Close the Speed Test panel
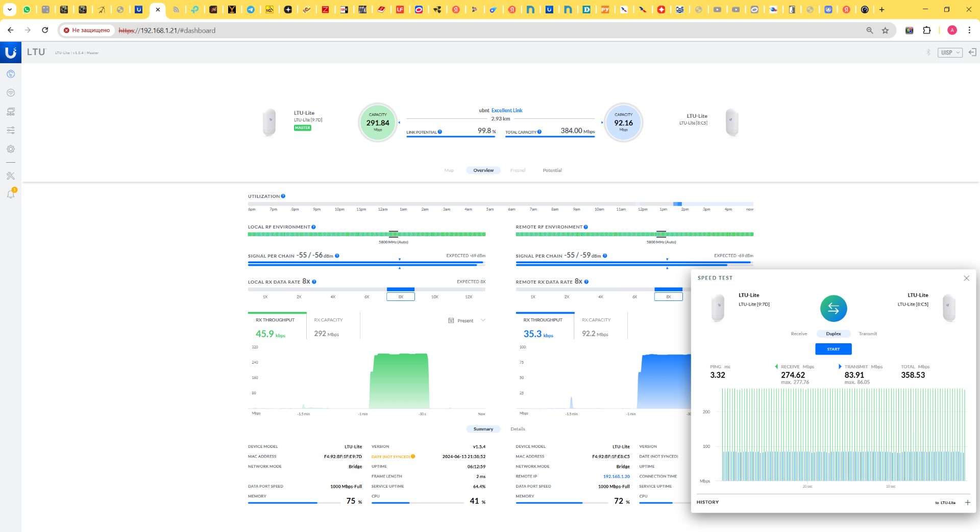The image size is (980, 532). tap(966, 278)
